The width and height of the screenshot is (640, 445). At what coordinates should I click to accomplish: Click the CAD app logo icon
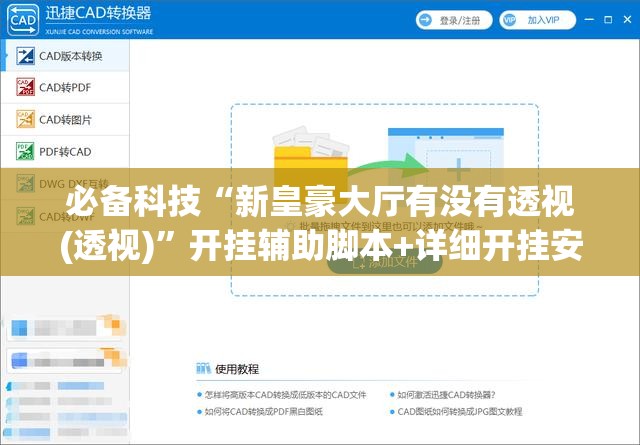pyautogui.click(x=23, y=20)
